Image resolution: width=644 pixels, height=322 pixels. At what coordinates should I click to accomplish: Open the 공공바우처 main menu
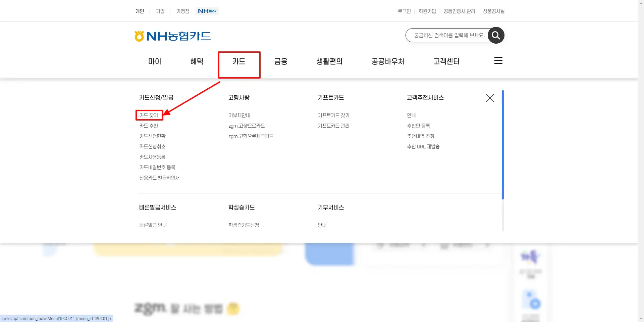click(388, 61)
